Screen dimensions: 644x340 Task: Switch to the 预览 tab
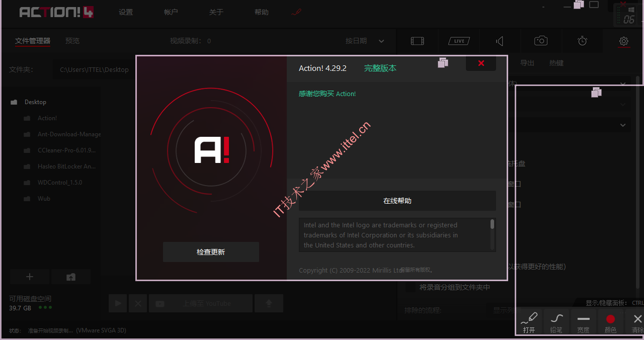coord(72,41)
